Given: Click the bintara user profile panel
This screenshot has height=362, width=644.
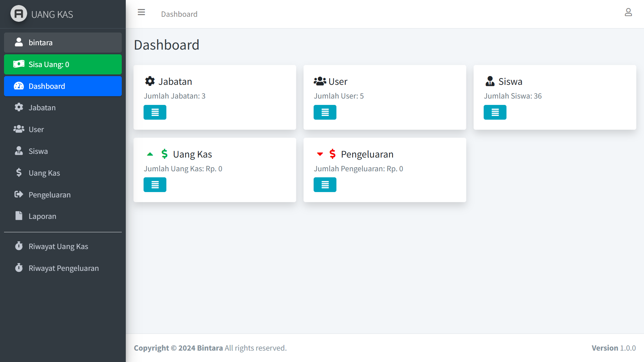Looking at the screenshot, I should click(63, 43).
